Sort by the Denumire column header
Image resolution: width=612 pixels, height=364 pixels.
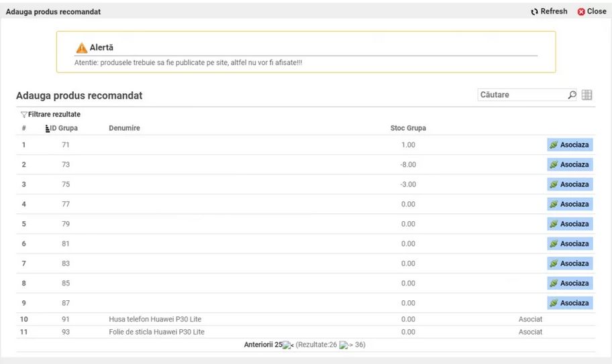point(124,128)
